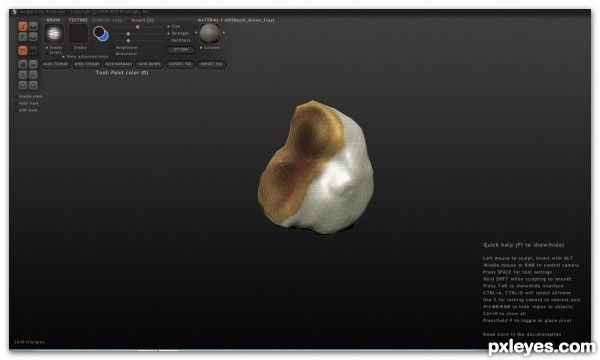600x360 pixels.
Task: Toggle the Hide mask checkbox
Action: (16, 103)
